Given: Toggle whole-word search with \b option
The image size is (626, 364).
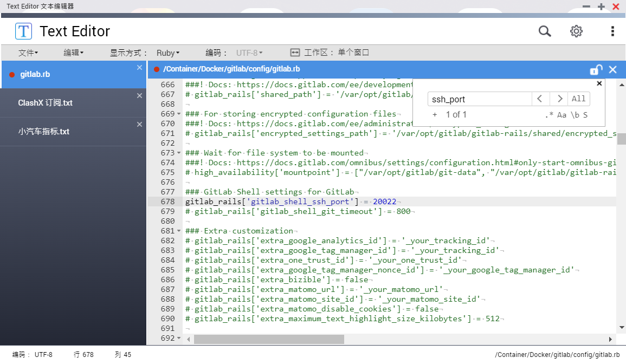Looking at the screenshot, I should point(574,114).
